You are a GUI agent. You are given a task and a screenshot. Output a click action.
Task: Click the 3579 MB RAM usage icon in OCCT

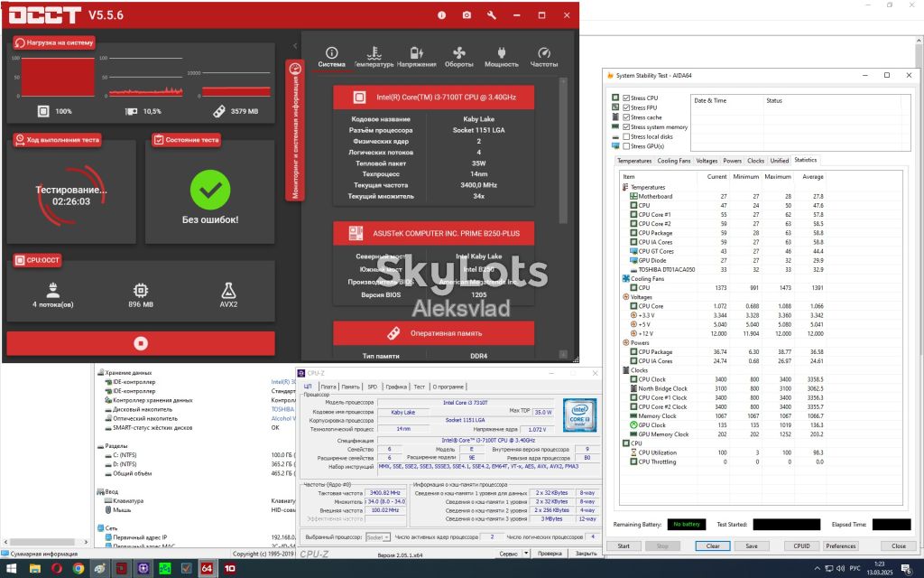(219, 111)
